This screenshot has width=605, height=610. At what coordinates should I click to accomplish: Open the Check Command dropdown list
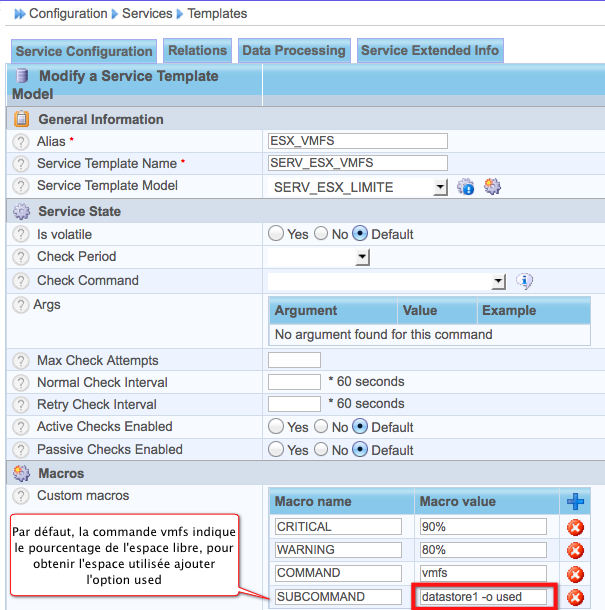[x=498, y=282]
